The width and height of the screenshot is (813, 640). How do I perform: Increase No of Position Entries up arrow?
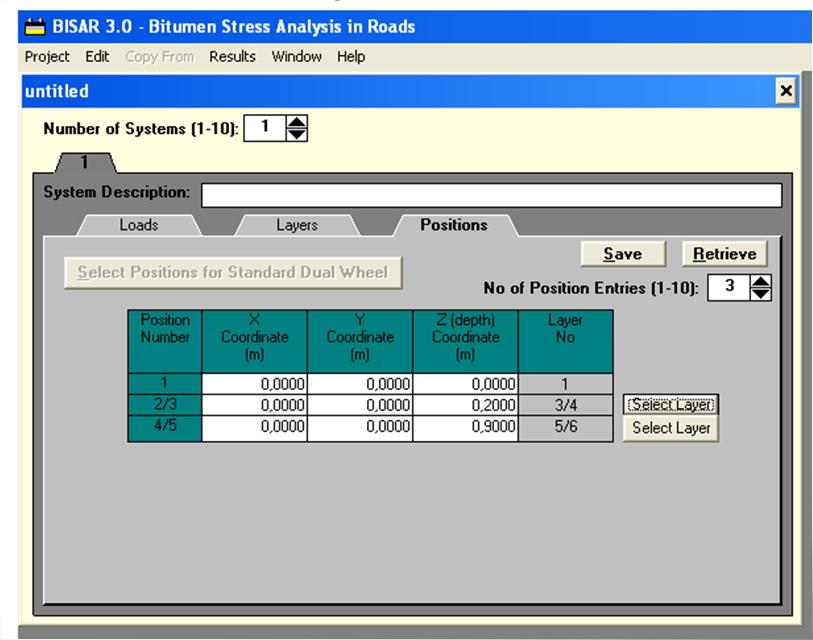pyautogui.click(x=761, y=281)
